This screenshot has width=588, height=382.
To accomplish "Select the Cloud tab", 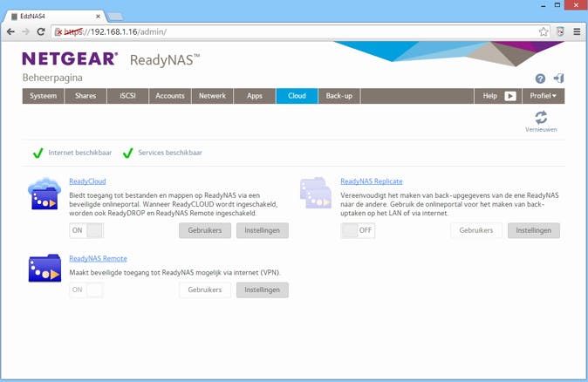I will (x=297, y=96).
